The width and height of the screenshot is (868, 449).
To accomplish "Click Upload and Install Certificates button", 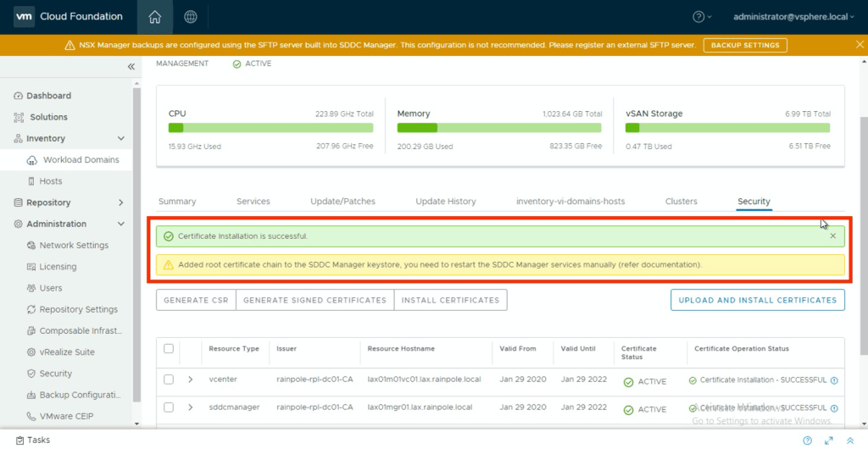I will click(757, 300).
